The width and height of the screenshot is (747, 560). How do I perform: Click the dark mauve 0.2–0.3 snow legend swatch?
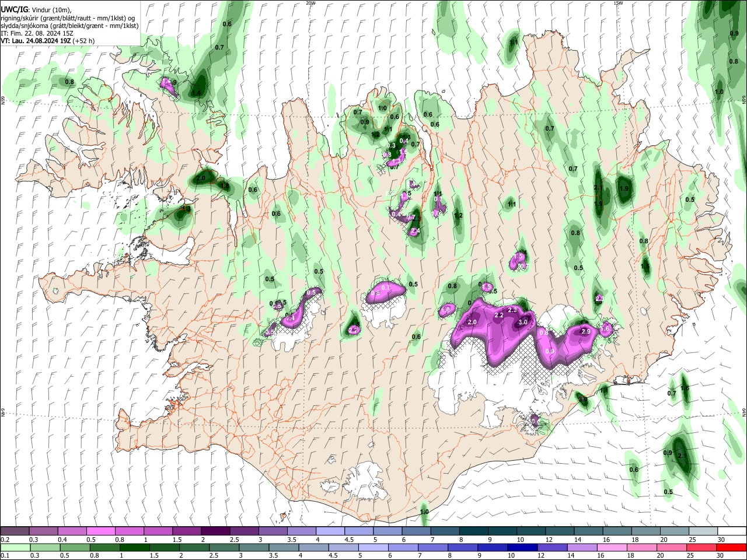[x=15, y=531]
